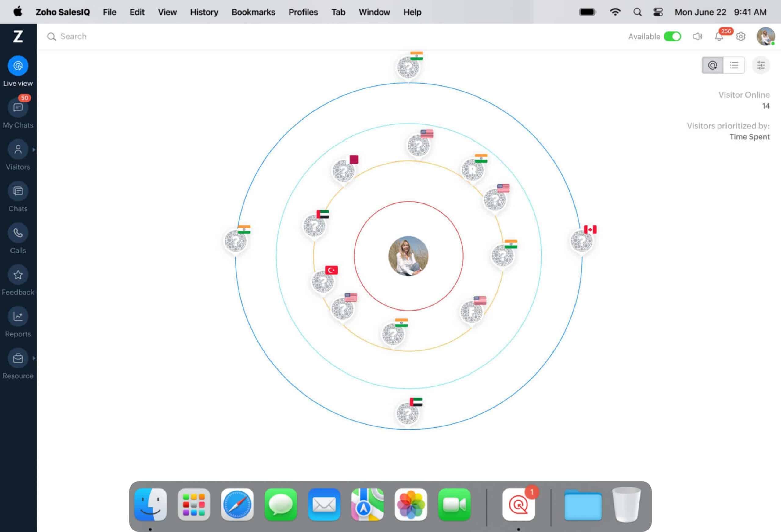Open the Chats sidebar icon
Image resolution: width=781 pixels, height=532 pixels.
18,192
